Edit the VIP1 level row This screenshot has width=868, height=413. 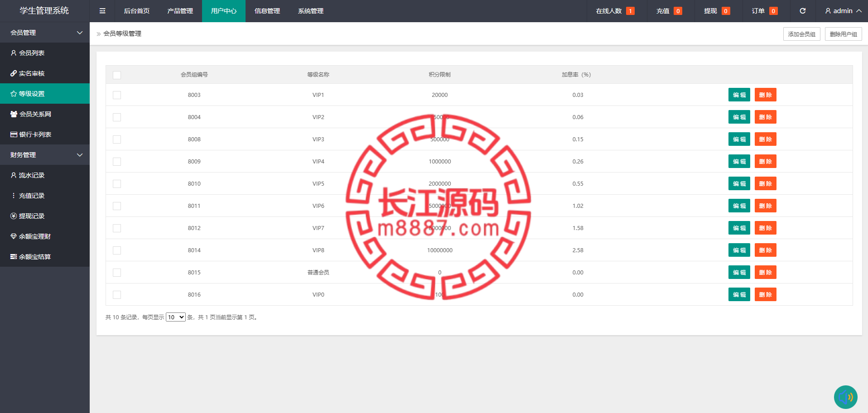[x=739, y=95]
